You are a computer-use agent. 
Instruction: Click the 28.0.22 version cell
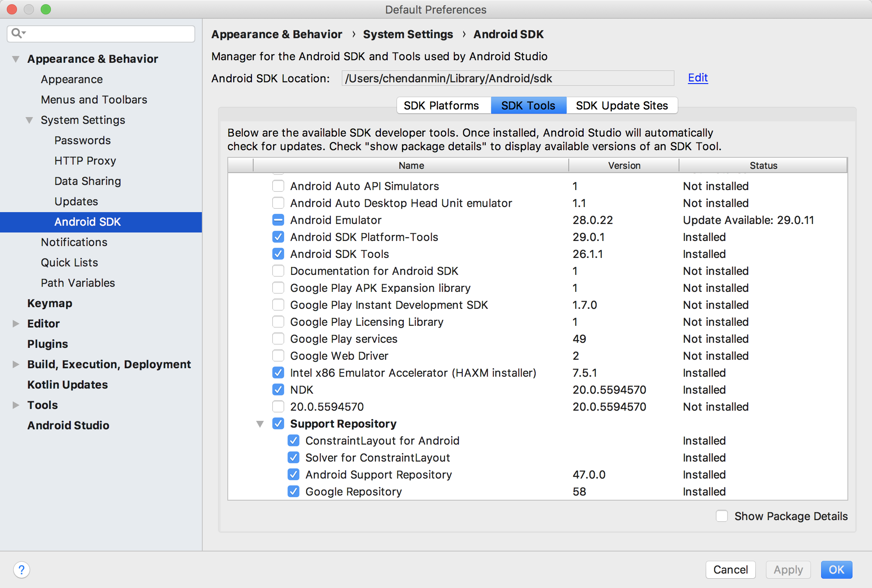[593, 220]
